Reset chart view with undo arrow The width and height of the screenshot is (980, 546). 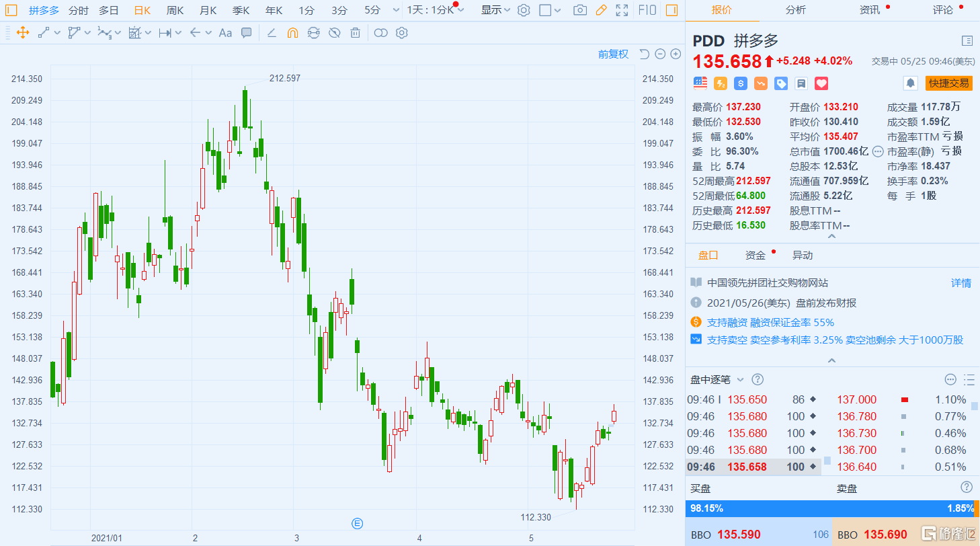[644, 54]
